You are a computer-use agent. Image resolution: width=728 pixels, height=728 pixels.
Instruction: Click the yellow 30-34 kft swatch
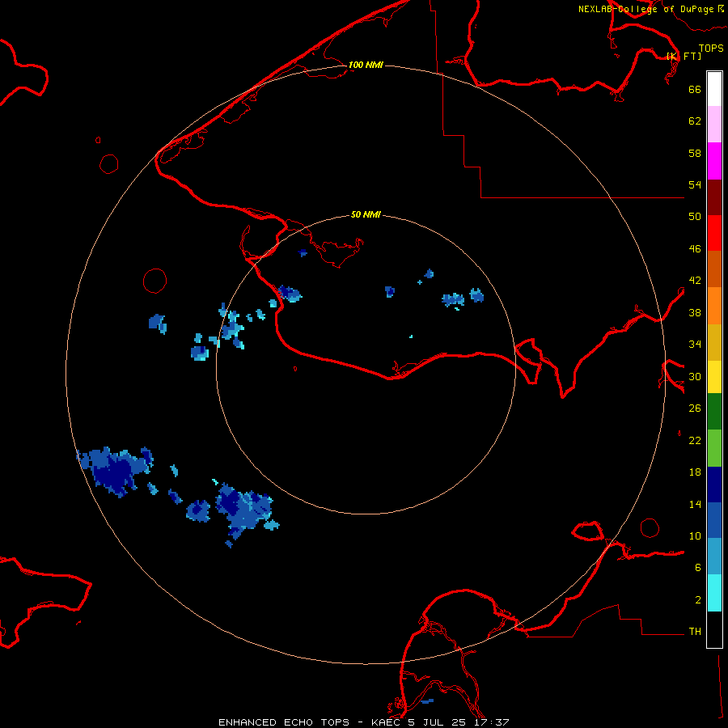(x=714, y=376)
